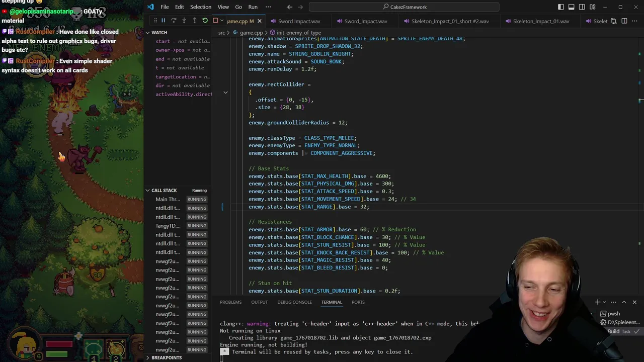Grab the debug toolbar drag handle

pyautogui.click(x=155, y=21)
